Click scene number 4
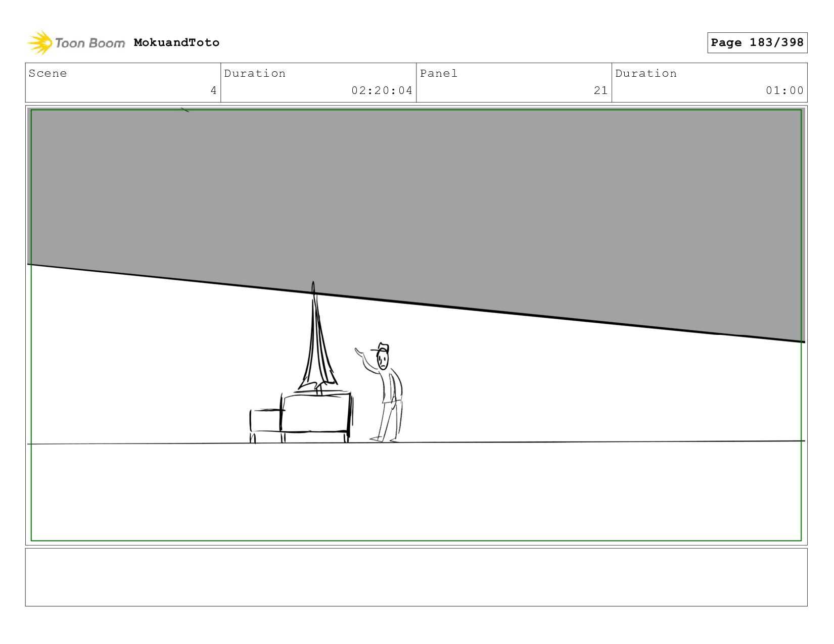 pos(213,90)
